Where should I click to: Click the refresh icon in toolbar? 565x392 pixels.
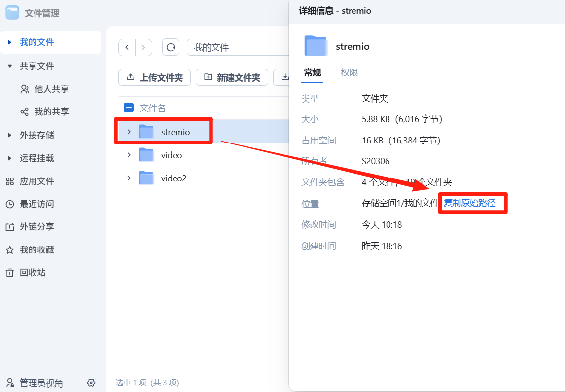(x=171, y=48)
